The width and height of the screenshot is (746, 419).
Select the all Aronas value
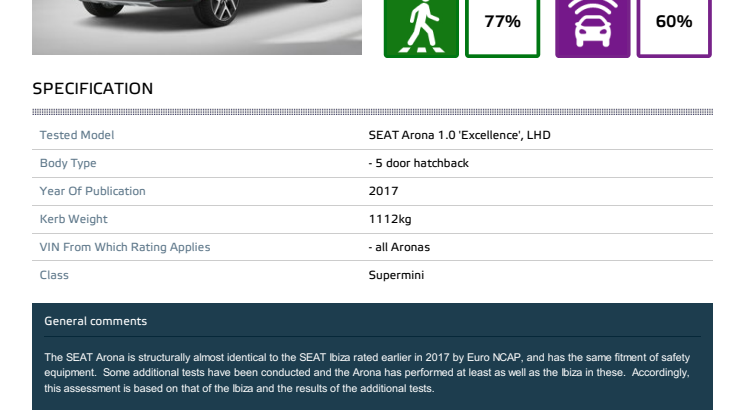[x=399, y=247]
